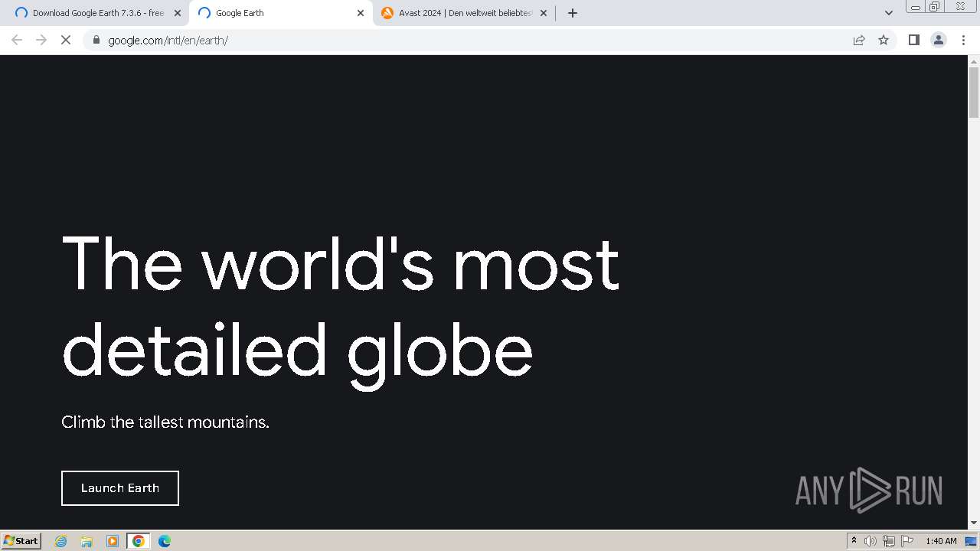Close the Google Earth tab
The image size is (980, 551).
click(x=361, y=13)
